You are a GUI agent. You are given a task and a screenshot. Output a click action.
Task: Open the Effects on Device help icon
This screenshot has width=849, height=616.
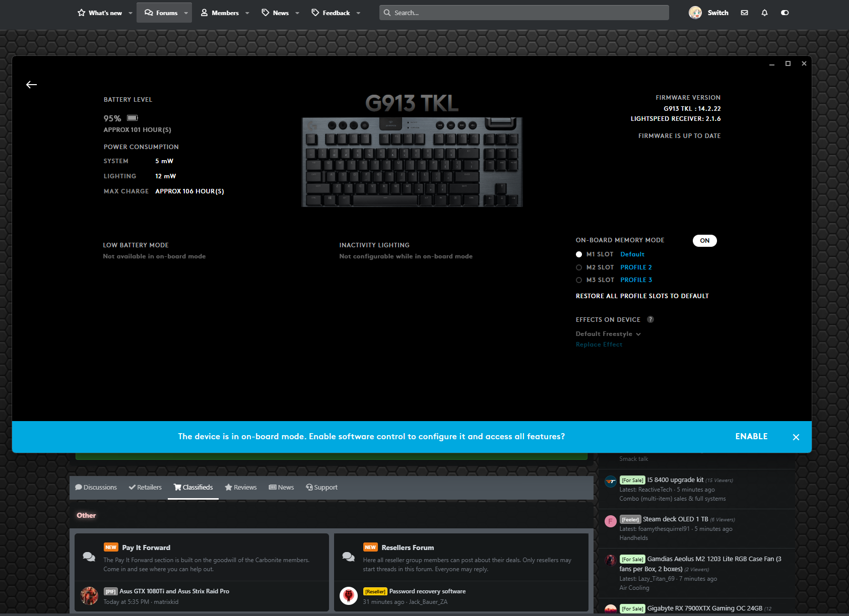(650, 319)
